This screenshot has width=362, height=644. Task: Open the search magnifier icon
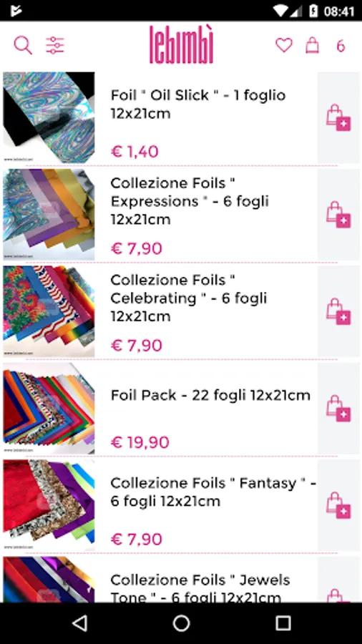click(x=23, y=45)
